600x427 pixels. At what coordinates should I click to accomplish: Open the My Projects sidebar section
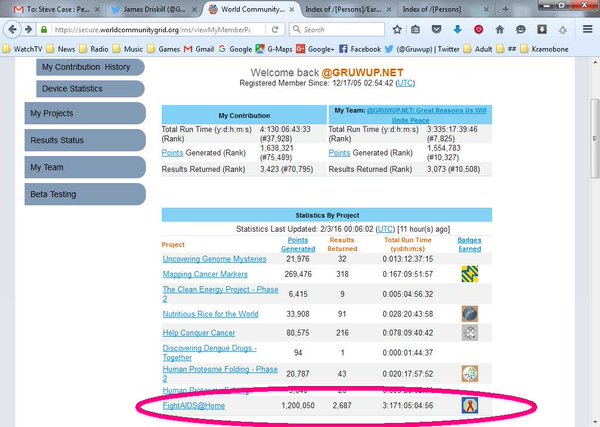[85, 113]
